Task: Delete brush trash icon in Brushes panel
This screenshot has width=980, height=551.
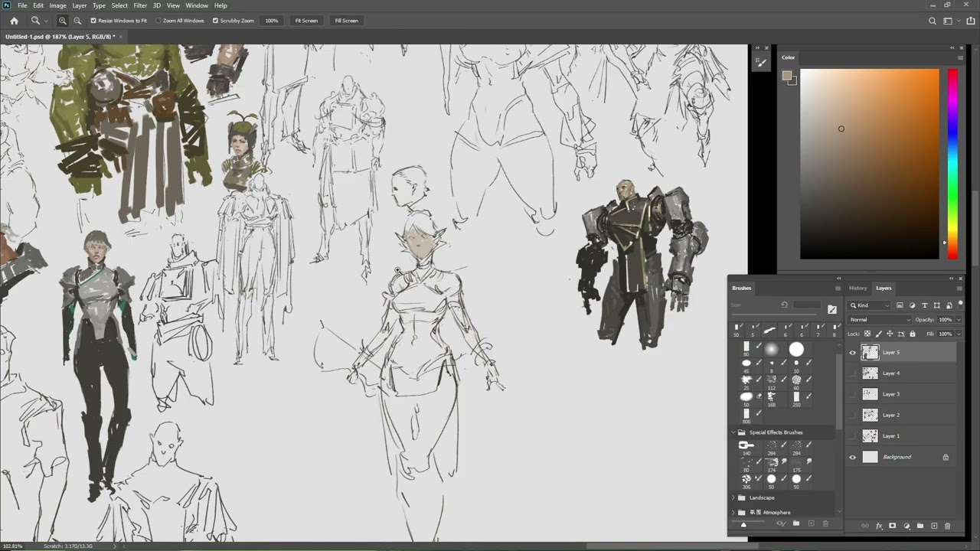Action: [x=825, y=523]
